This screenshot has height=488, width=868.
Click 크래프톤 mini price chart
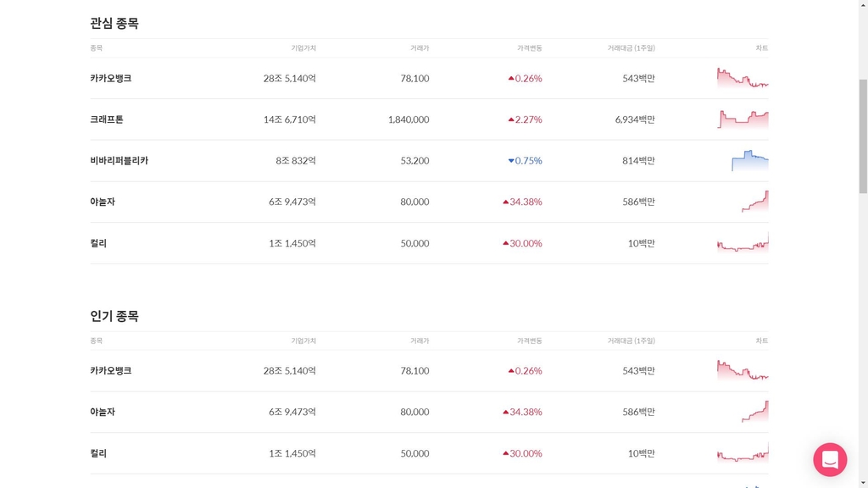point(743,119)
